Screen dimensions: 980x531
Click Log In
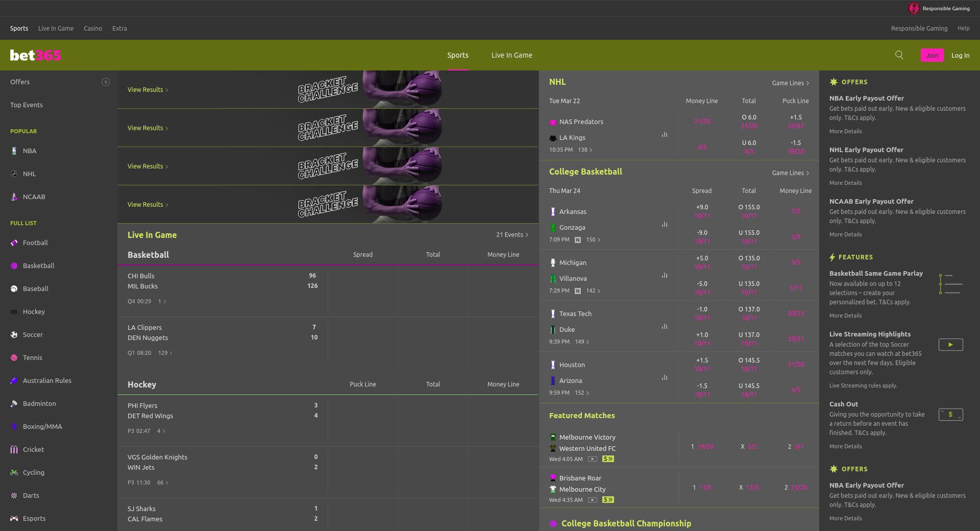pyautogui.click(x=960, y=55)
